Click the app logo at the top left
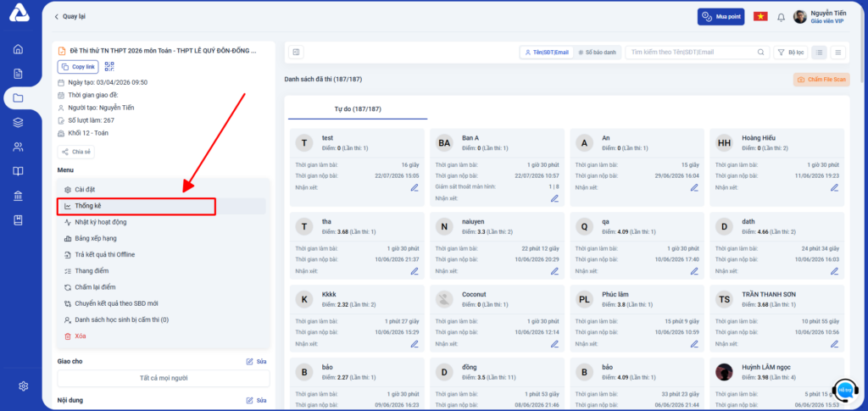Image resolution: width=868 pixels, height=411 pixels. [x=20, y=13]
